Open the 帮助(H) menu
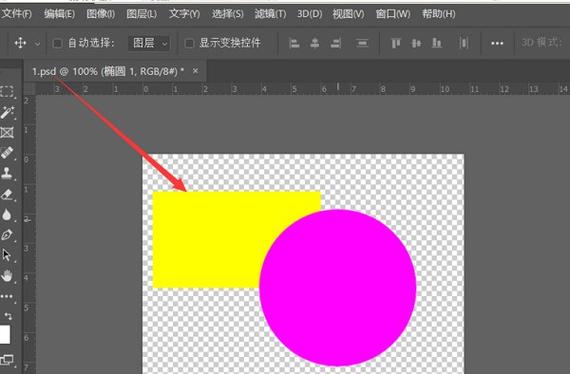Viewport: 570px width, 374px height. coord(438,14)
